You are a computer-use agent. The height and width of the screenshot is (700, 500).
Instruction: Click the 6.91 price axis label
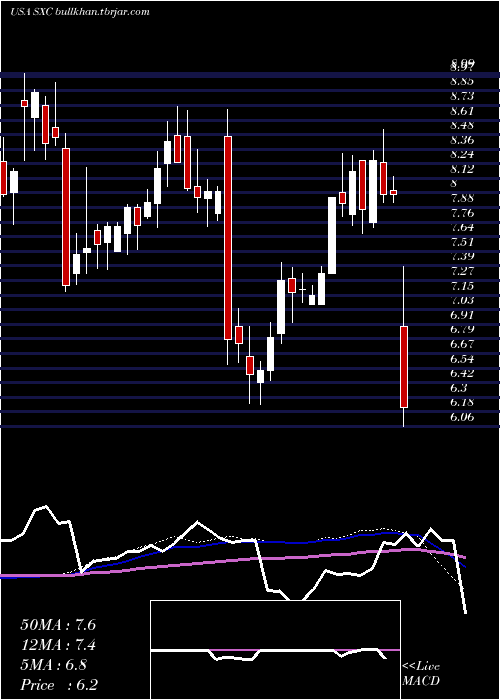(x=462, y=315)
